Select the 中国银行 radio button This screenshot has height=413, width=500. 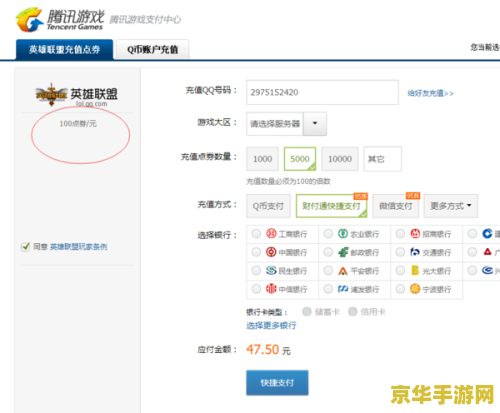tap(256, 252)
